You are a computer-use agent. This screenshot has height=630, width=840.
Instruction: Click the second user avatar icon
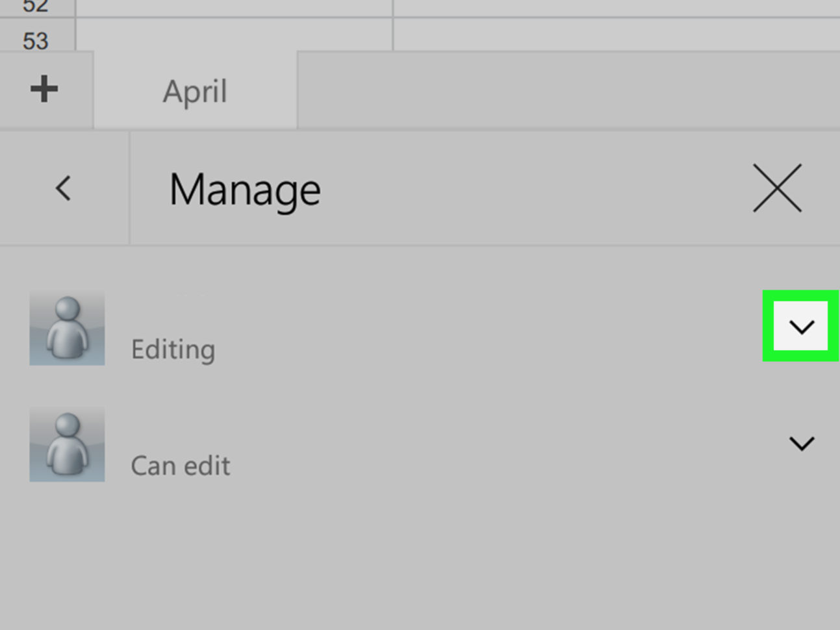66,444
